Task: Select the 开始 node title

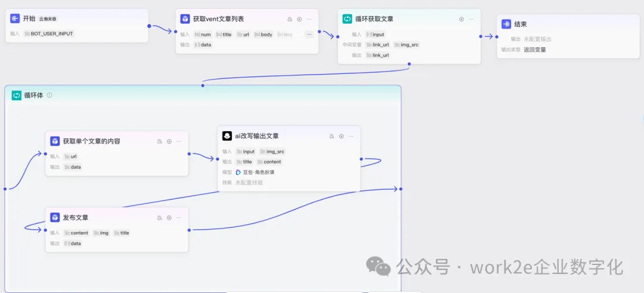Action: (29, 18)
